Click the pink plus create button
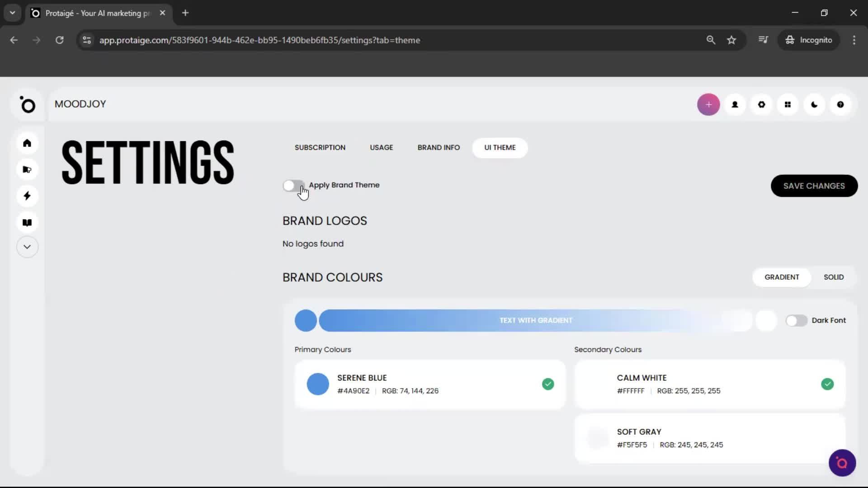This screenshot has width=868, height=488. (708, 104)
